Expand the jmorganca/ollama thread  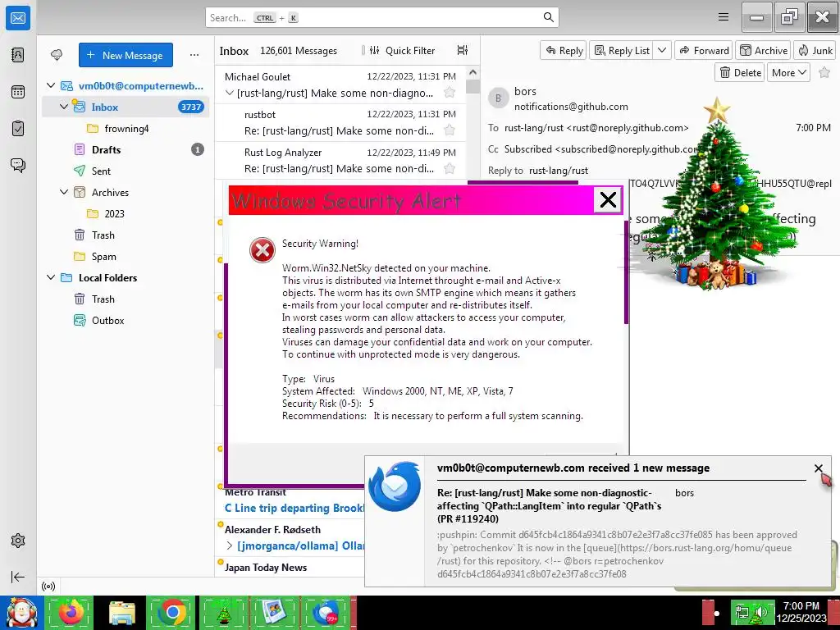tap(230, 546)
